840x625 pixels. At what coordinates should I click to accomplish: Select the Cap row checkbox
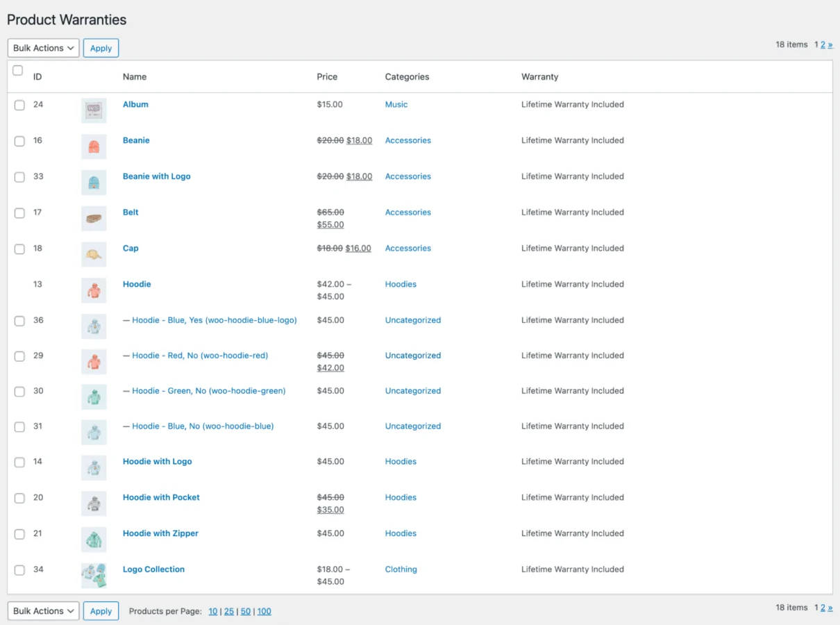pyautogui.click(x=19, y=249)
